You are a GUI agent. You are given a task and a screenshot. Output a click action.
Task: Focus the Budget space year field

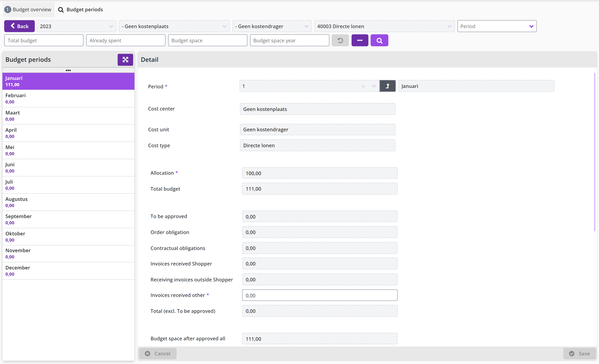click(x=290, y=40)
